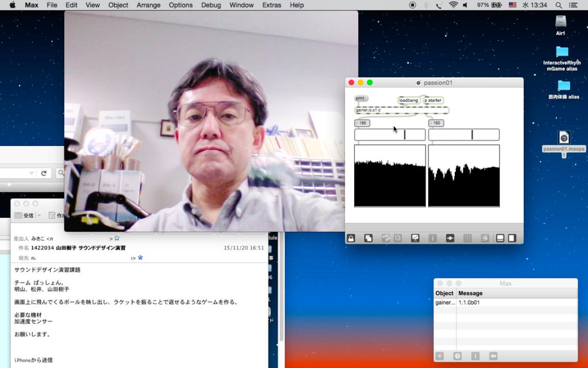The height and width of the screenshot is (368, 588).
Task: Click the email date 15/11/20 16:51
Action: click(244, 248)
